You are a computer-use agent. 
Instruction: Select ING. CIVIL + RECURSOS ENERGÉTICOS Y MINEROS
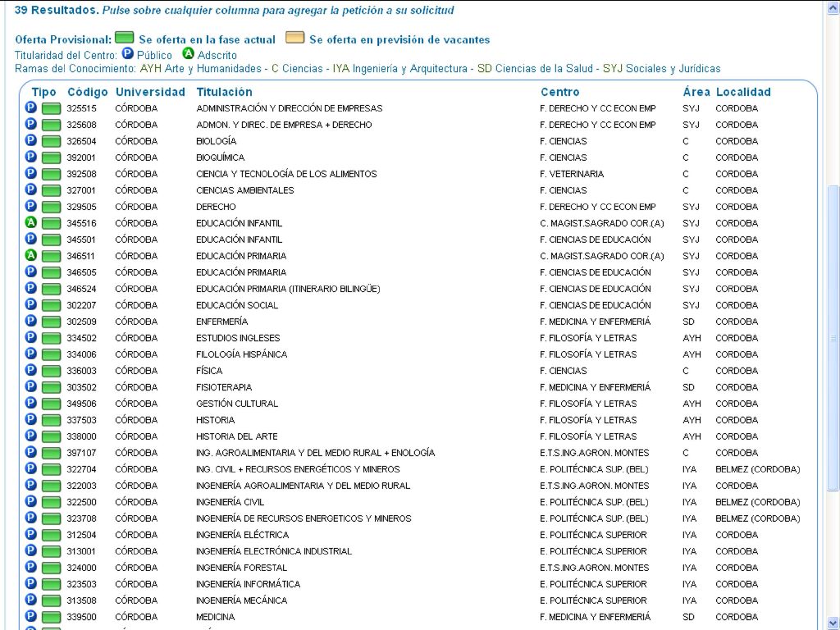click(x=298, y=469)
